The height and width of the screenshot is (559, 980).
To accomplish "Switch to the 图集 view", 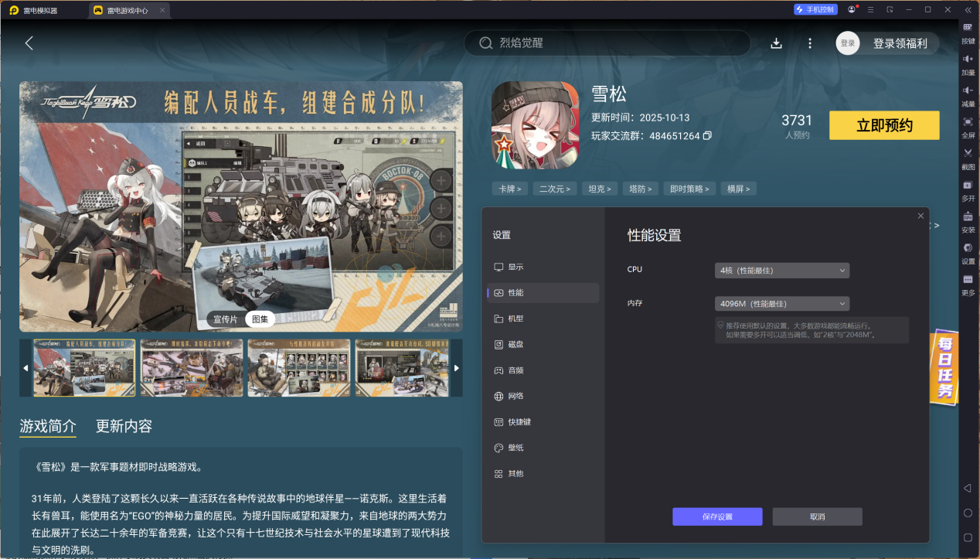I will 260,319.
